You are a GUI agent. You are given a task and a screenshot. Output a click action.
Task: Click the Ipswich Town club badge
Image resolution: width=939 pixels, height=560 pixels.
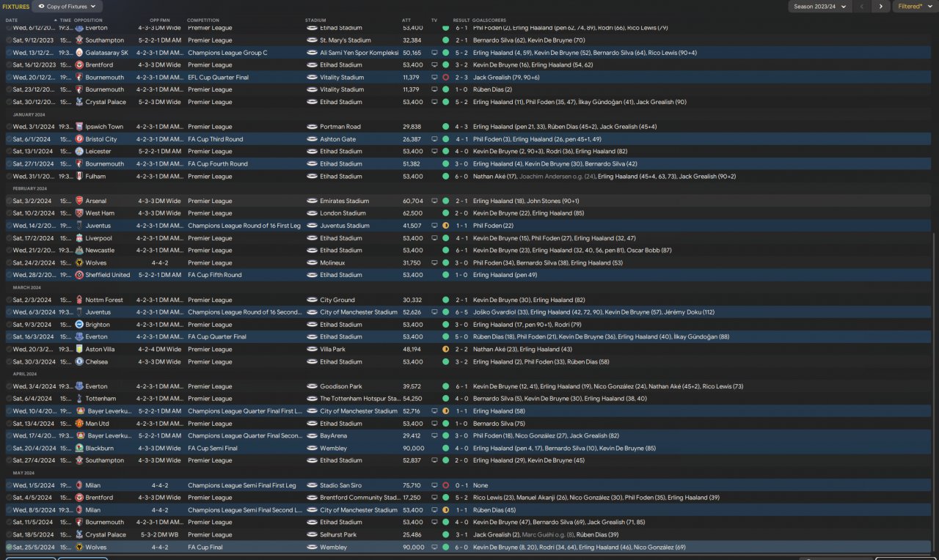click(79, 127)
